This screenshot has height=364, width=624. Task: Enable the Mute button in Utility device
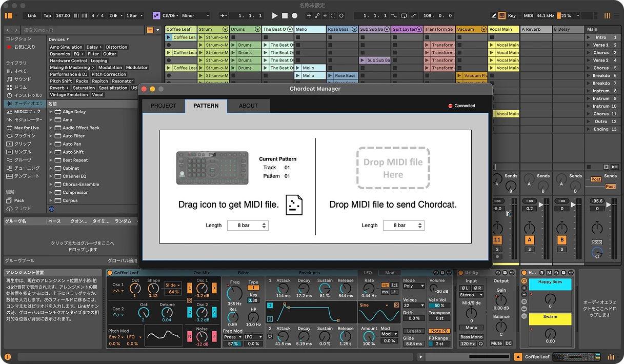[x=496, y=343]
